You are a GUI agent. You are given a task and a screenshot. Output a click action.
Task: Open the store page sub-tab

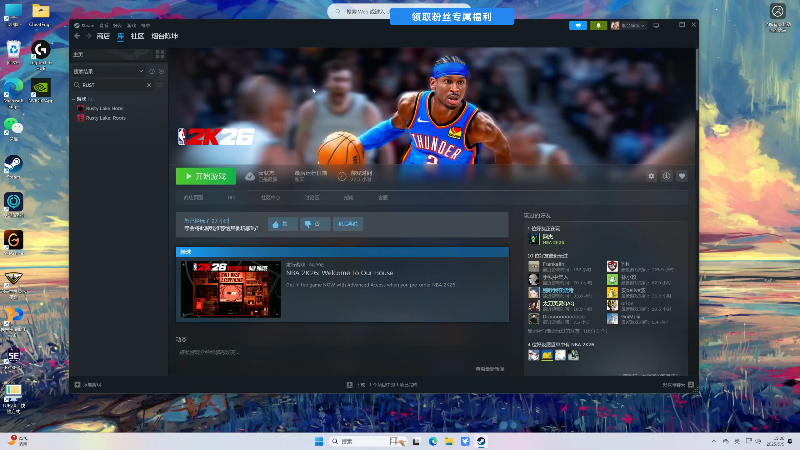(193, 197)
